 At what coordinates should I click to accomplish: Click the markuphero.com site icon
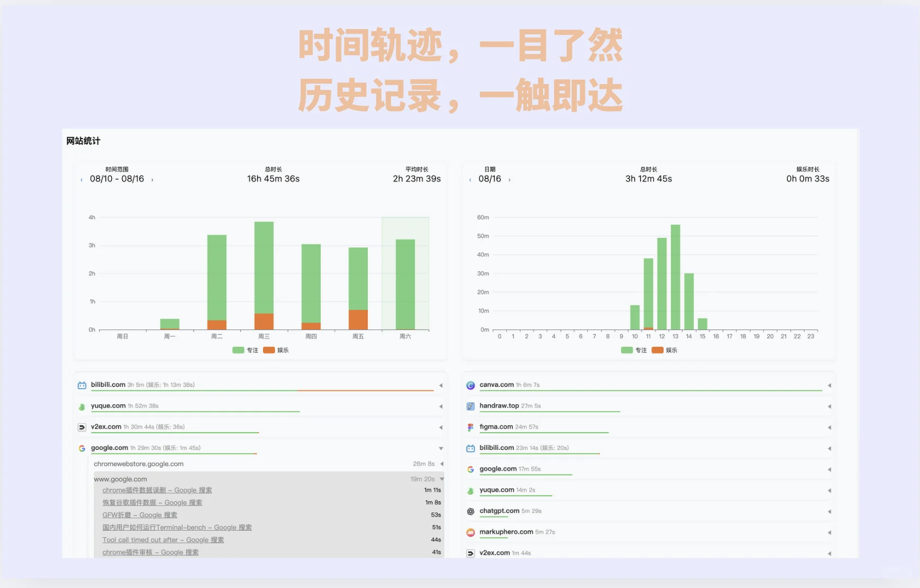click(x=470, y=532)
